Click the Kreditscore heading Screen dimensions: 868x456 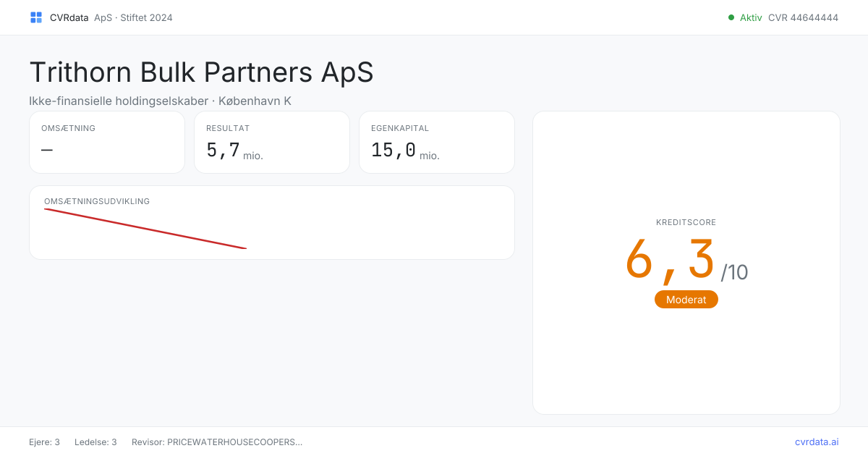[686, 222]
